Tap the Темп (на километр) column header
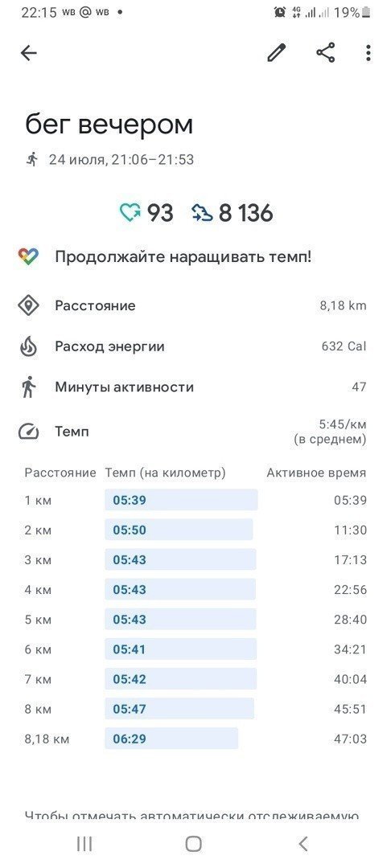 (166, 473)
